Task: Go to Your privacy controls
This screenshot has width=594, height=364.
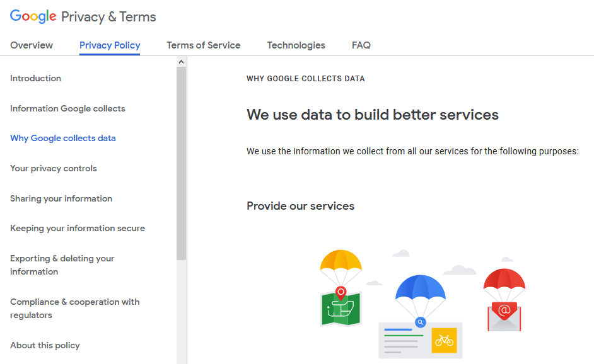Action: pyautogui.click(x=54, y=168)
